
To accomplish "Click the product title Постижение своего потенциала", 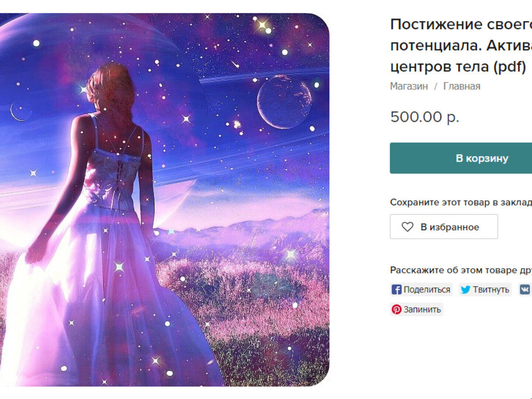I will pyautogui.click(x=461, y=45).
